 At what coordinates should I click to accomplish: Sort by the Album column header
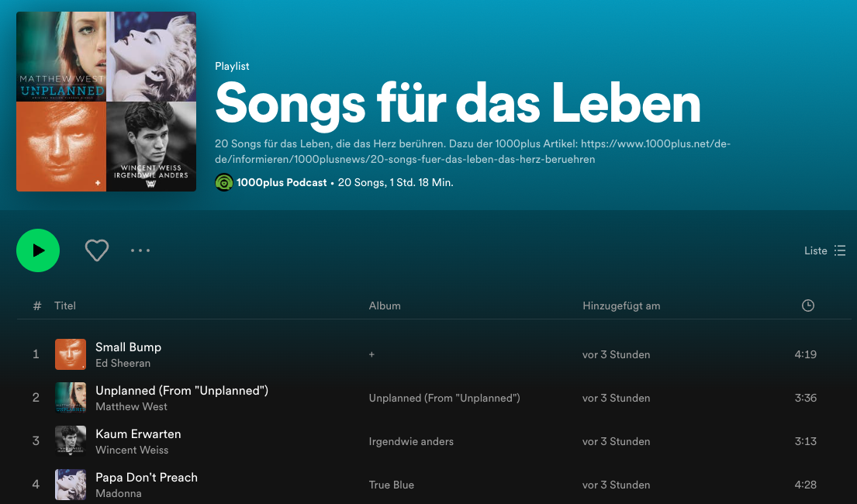coord(385,306)
